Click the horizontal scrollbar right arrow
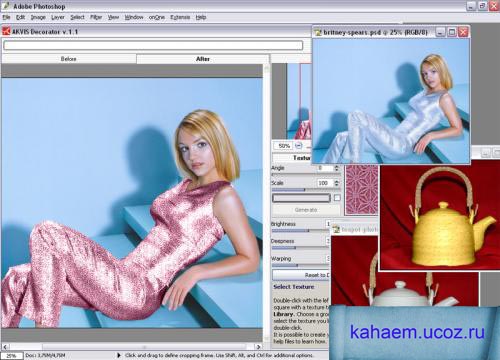The height and width of the screenshot is (360, 500). [x=258, y=347]
